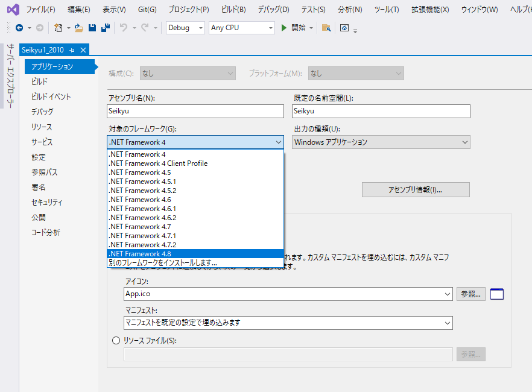Viewport: 532px width, 392px height.
Task: Click the 開始 start button label
Action: (298, 28)
